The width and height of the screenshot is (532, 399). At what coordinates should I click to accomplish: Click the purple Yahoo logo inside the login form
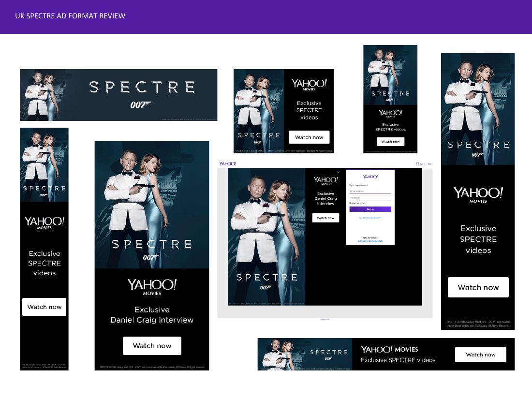click(x=370, y=177)
